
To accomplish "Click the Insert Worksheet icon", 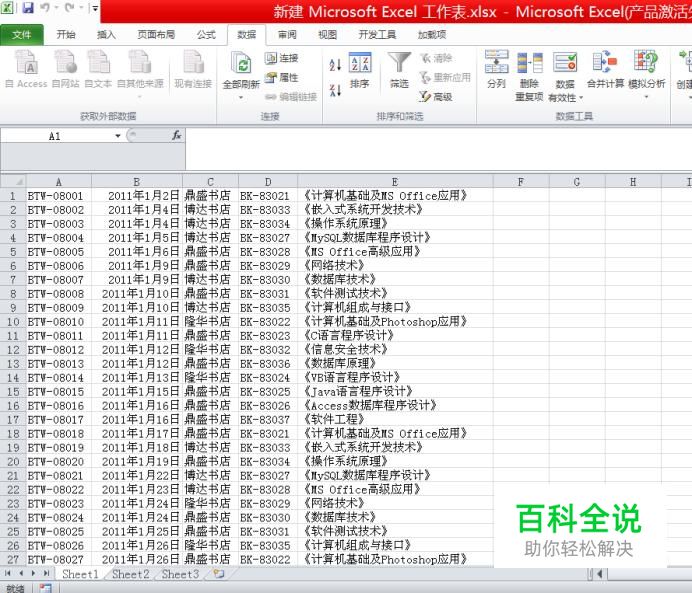I will click(219, 574).
